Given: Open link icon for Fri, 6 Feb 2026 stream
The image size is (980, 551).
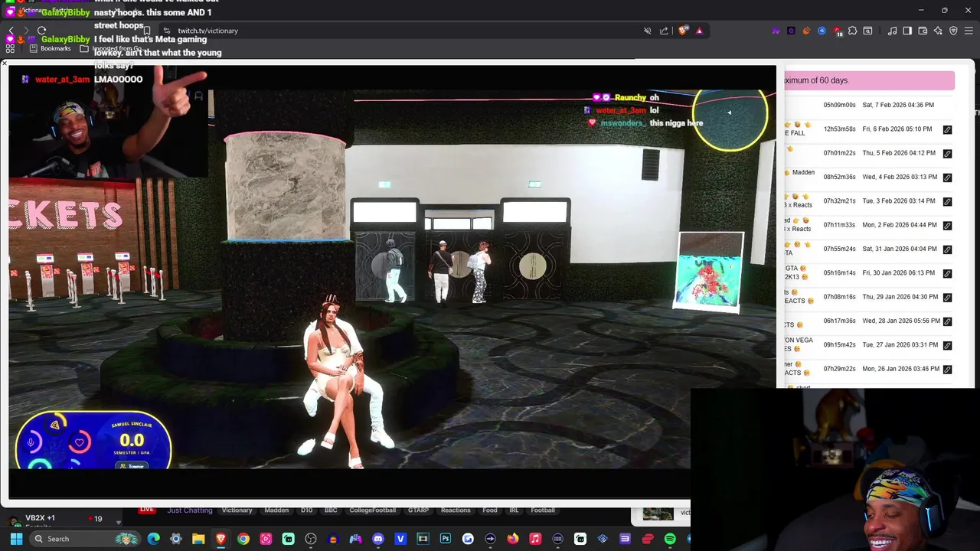Looking at the screenshot, I should tap(947, 129).
